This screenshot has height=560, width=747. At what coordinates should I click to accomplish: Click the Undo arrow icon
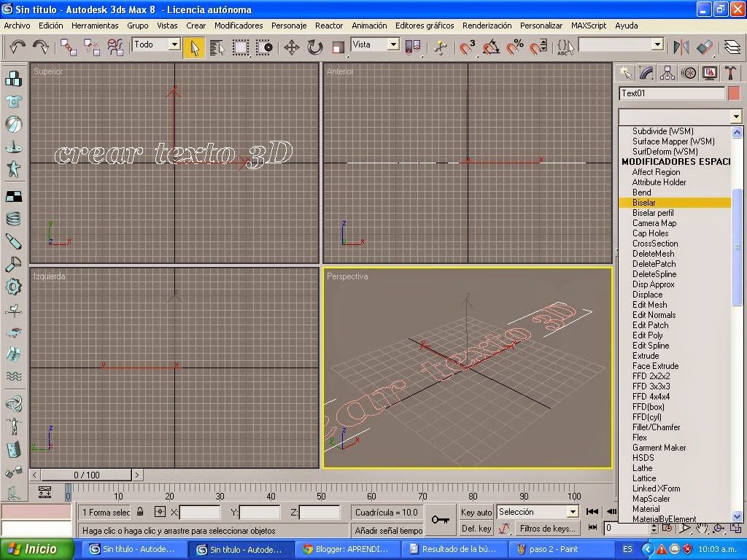(x=18, y=47)
